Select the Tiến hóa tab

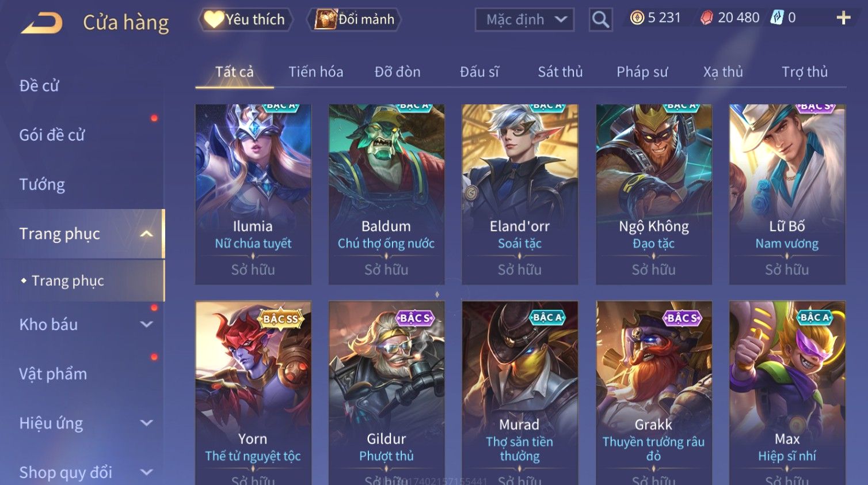pyautogui.click(x=315, y=72)
